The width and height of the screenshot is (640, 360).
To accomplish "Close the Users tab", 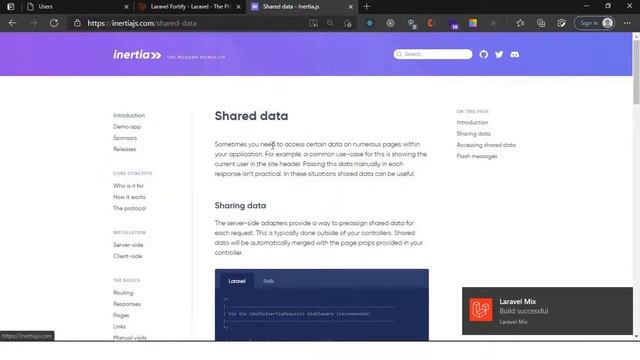I will (x=126, y=7).
